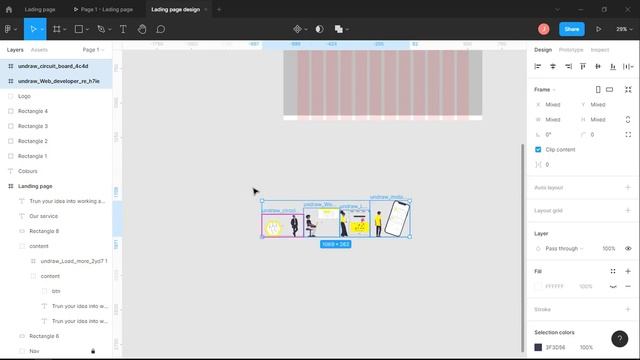
Task: Select the Rectangle shape tool
Action: pos(79,29)
